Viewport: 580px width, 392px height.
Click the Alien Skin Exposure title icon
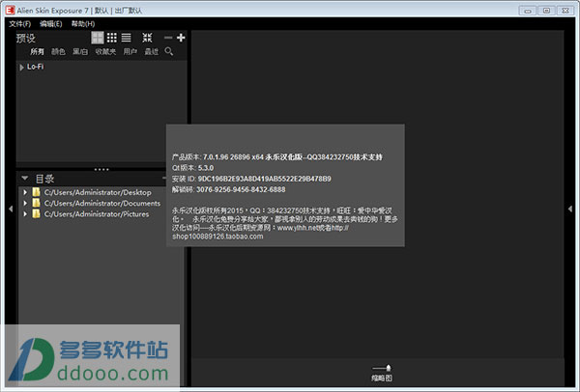[10, 11]
